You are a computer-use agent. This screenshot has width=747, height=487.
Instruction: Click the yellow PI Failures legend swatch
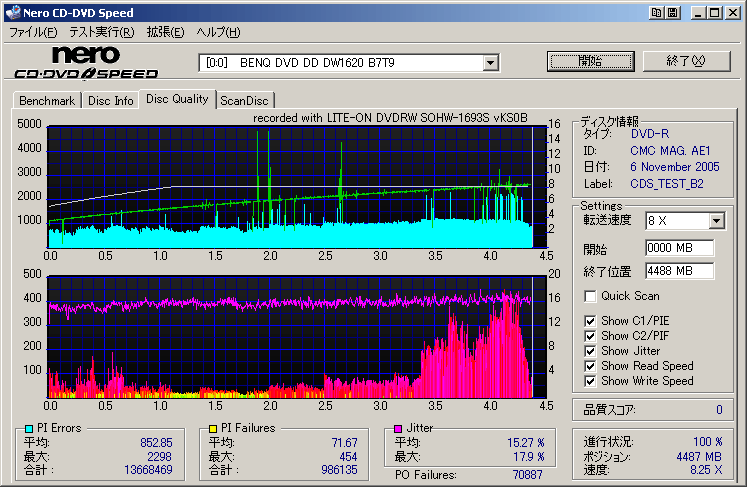213,428
